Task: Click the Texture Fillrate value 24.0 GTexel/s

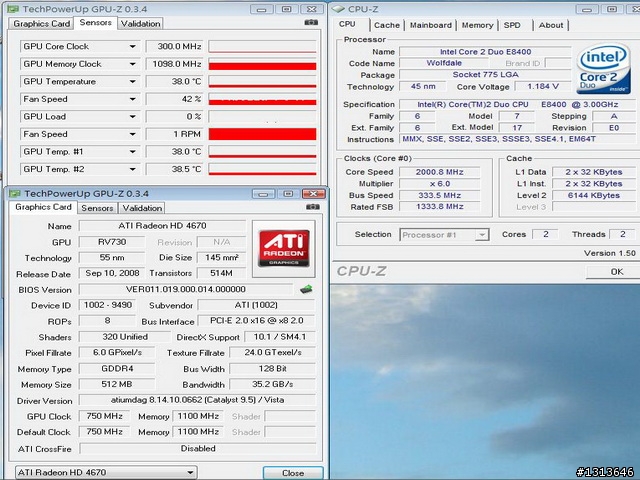Action: (272, 352)
